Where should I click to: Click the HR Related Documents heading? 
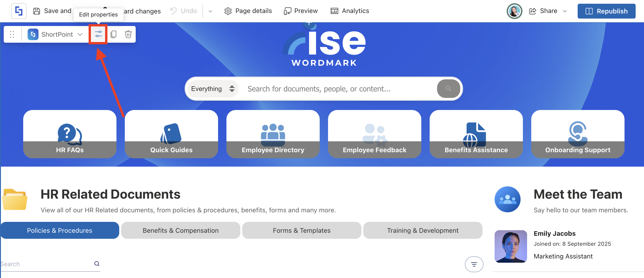110,194
